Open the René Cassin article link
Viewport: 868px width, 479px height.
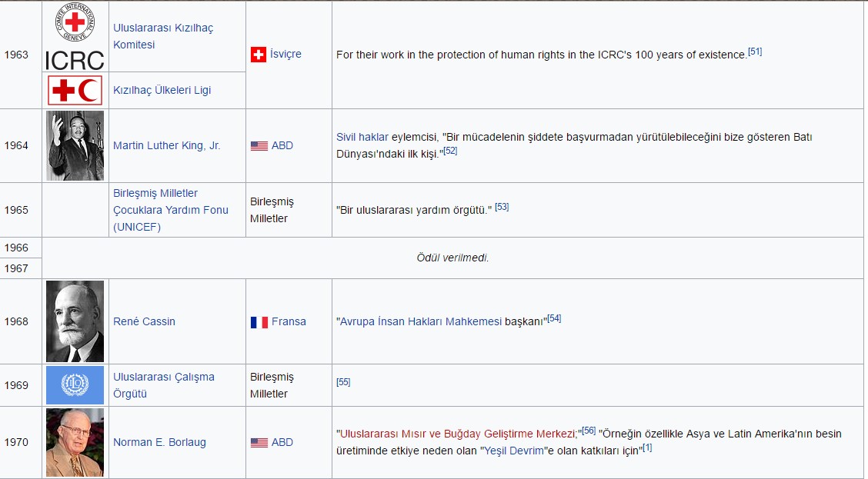[144, 321]
